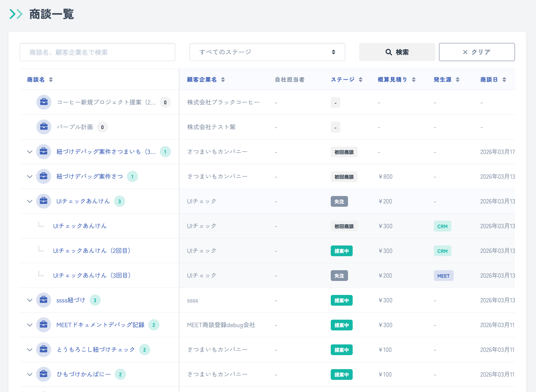This screenshot has height=392, width=536.
Task: Sort by 顧客企業名 using its sort arrows
Action: pyautogui.click(x=223, y=80)
